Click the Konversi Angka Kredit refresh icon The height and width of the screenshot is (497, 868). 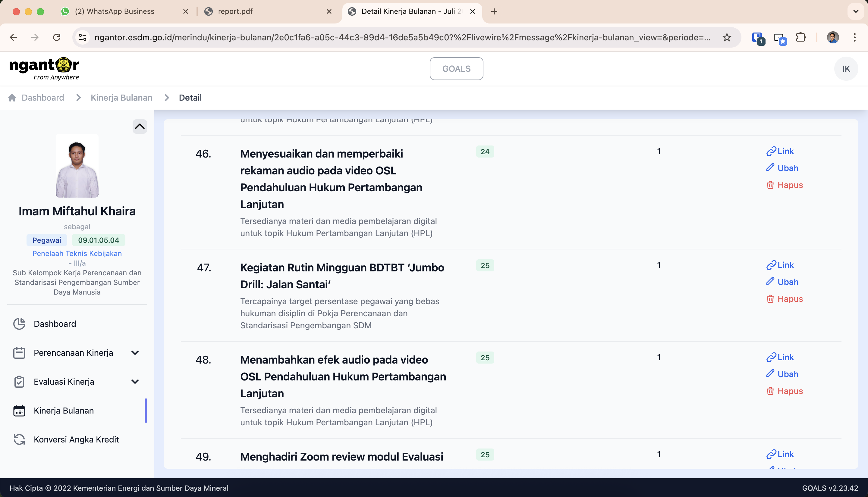tap(19, 439)
